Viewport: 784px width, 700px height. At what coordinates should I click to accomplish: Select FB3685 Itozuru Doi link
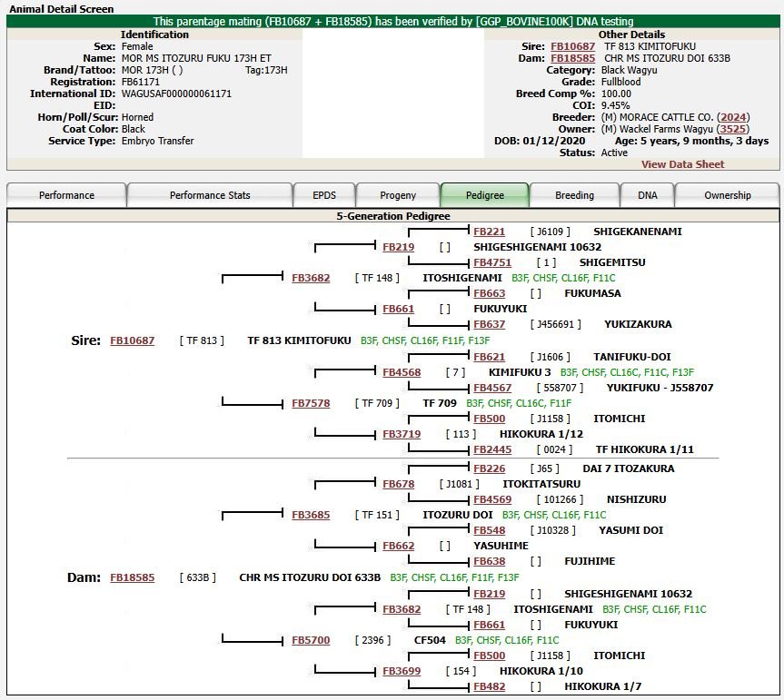click(x=311, y=515)
